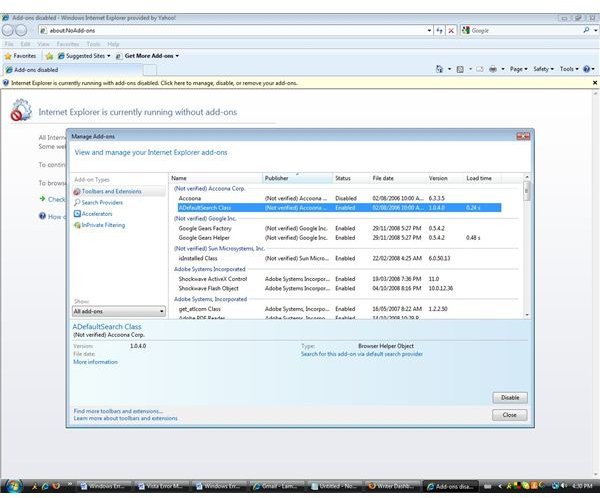The image size is (600, 498).
Task: Click the search magnifier icon
Action: (x=586, y=30)
